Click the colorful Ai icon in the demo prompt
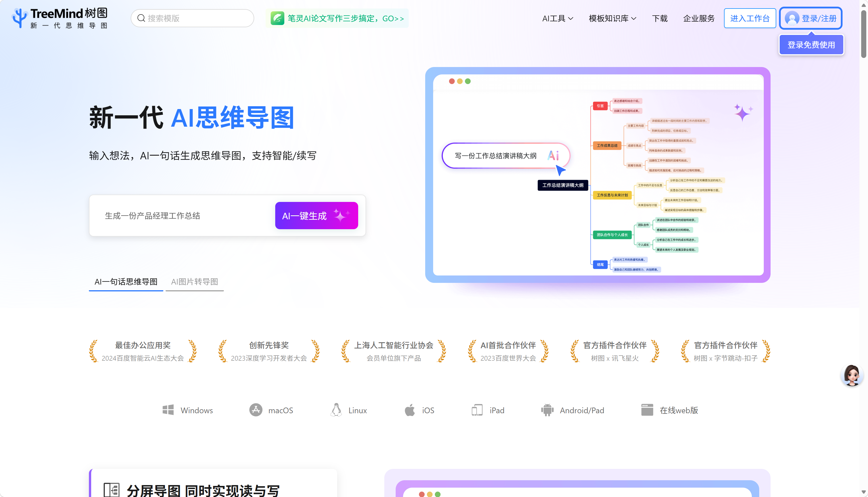 (x=553, y=156)
